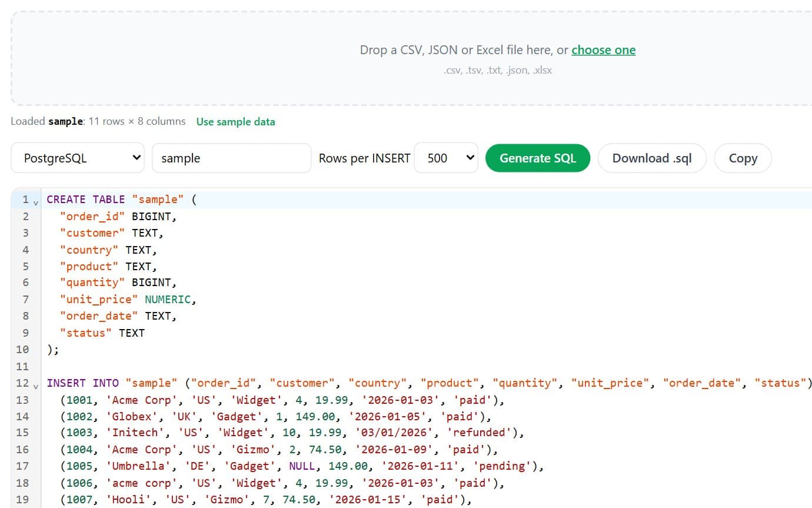The height and width of the screenshot is (508, 812).
Task: Collapse the CREATE TABLE fold arrow on line 1
Action: [x=36, y=202]
